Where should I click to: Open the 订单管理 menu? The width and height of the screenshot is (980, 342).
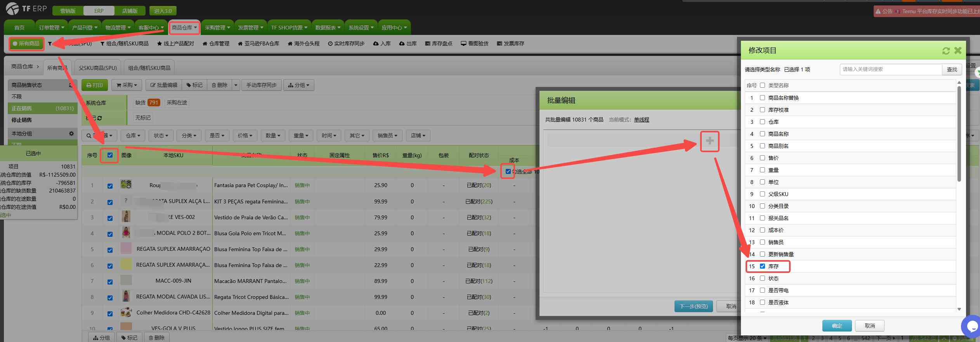click(51, 28)
